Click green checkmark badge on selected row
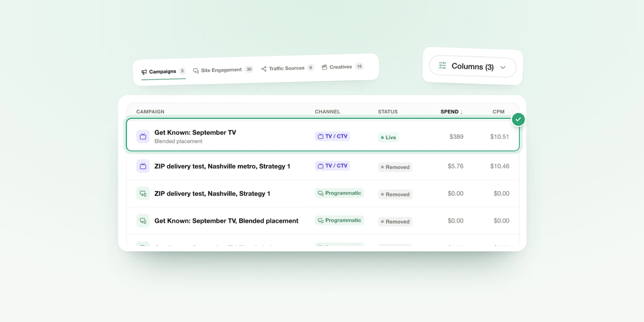The width and height of the screenshot is (644, 322). click(518, 119)
